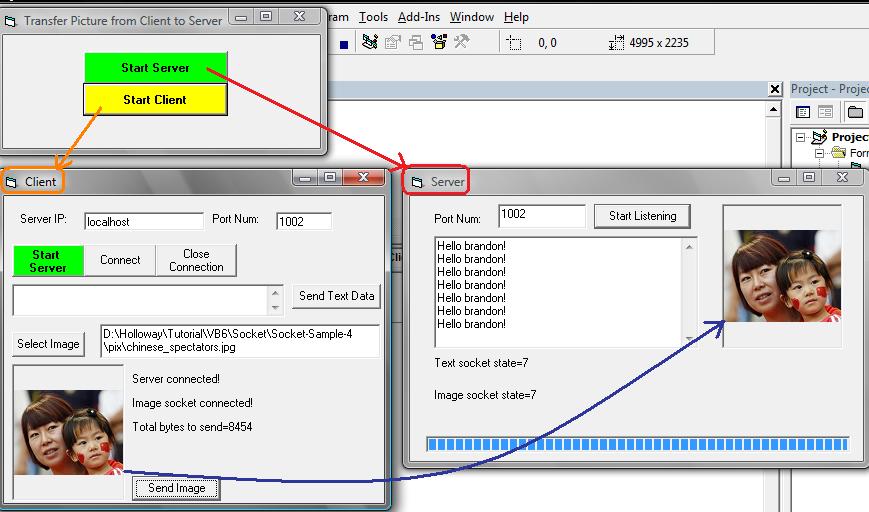Open the Project Explorer toolbar icon
This screenshot has height=512, width=869.
(370, 42)
